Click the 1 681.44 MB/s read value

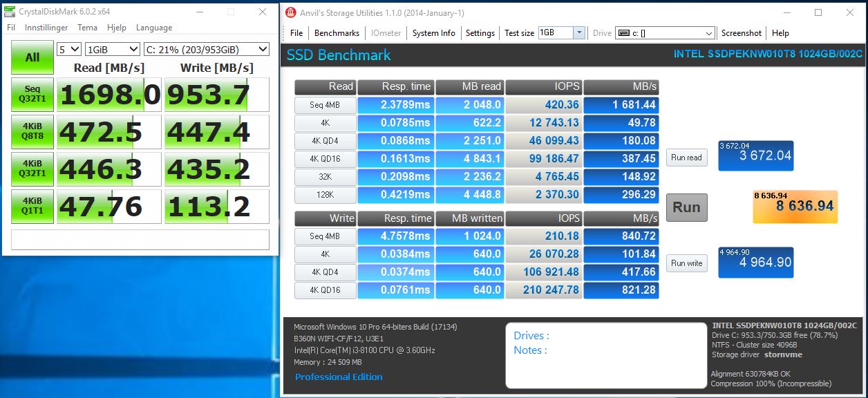point(621,105)
